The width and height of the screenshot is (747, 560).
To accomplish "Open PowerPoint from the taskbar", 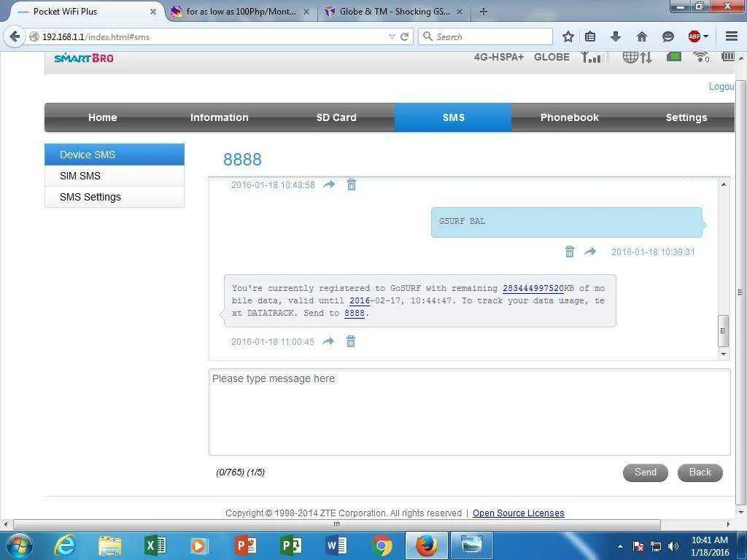I will (x=246, y=545).
